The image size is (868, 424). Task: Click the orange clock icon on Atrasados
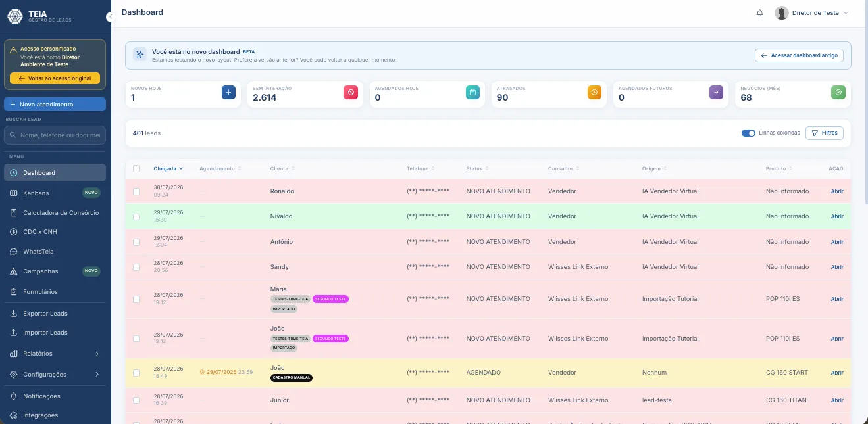click(x=594, y=93)
